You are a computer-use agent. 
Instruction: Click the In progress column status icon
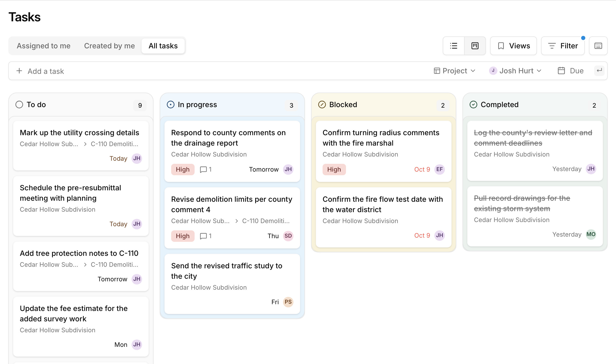pyautogui.click(x=171, y=105)
